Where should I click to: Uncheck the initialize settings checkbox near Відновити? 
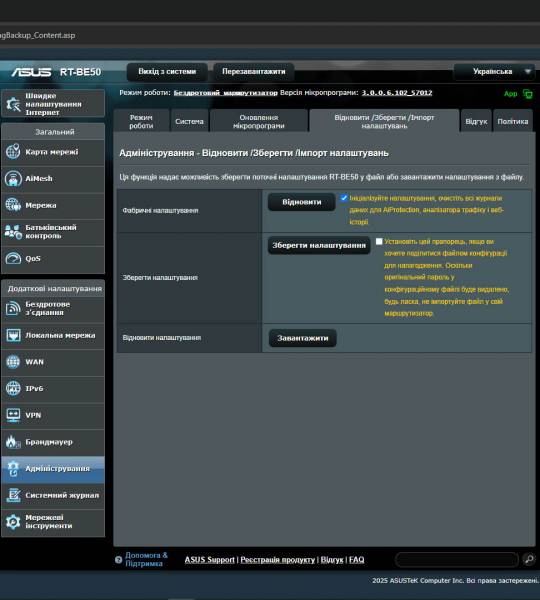coord(344,198)
